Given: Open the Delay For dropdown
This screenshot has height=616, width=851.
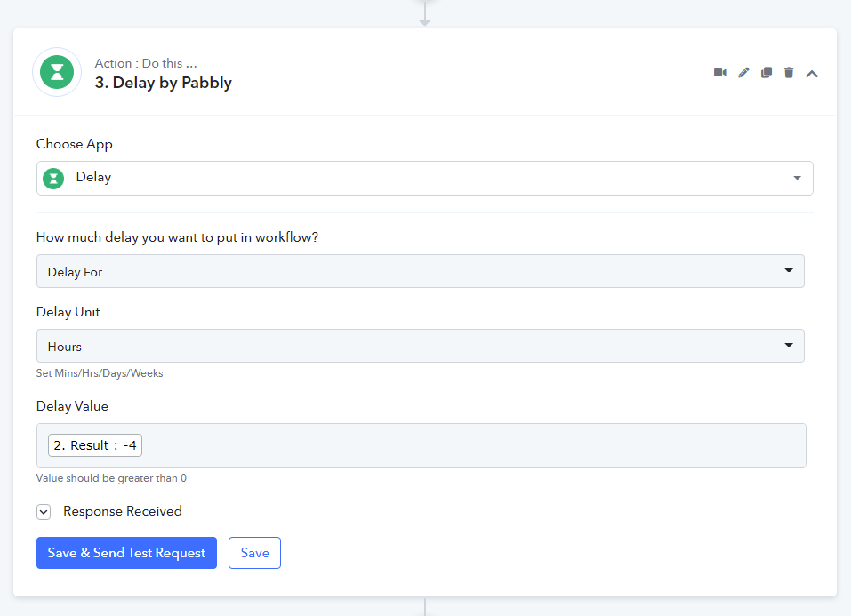Looking at the screenshot, I should click(x=420, y=271).
